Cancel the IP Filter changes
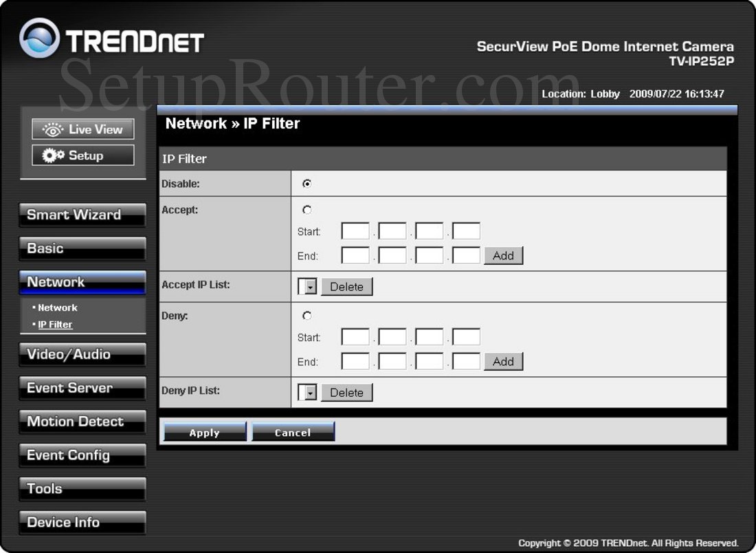Screen dimensions: 756x553 point(293,432)
